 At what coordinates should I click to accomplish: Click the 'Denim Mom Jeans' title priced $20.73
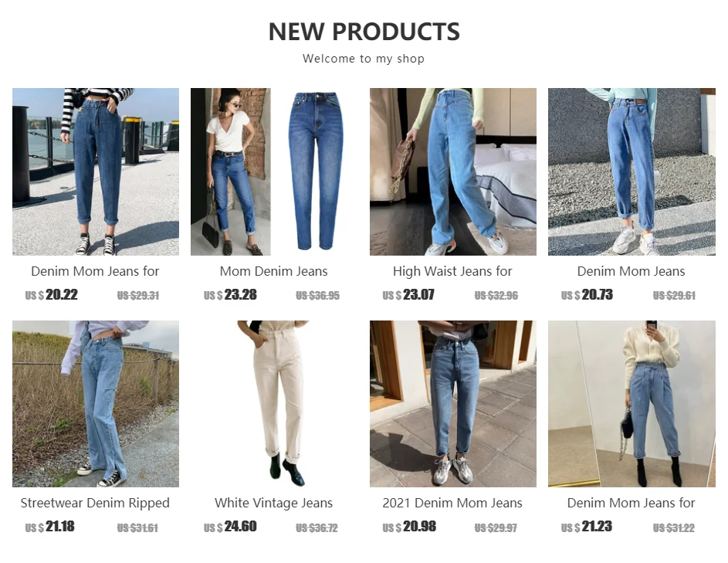(631, 271)
